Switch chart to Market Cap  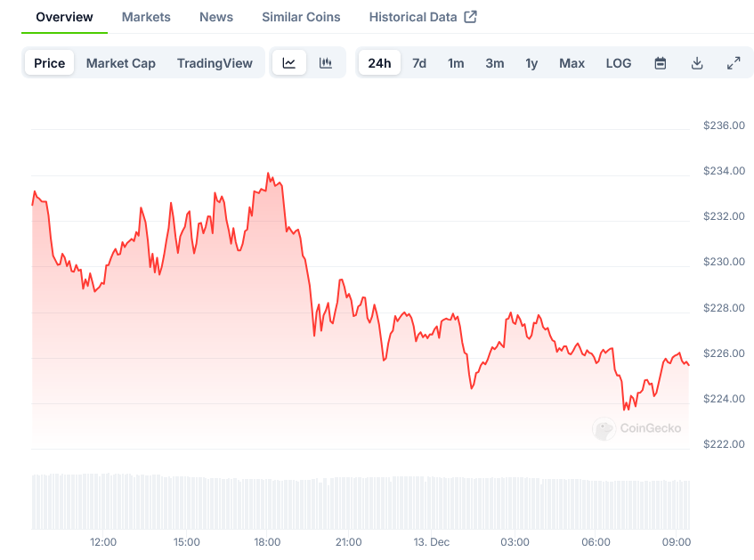121,63
